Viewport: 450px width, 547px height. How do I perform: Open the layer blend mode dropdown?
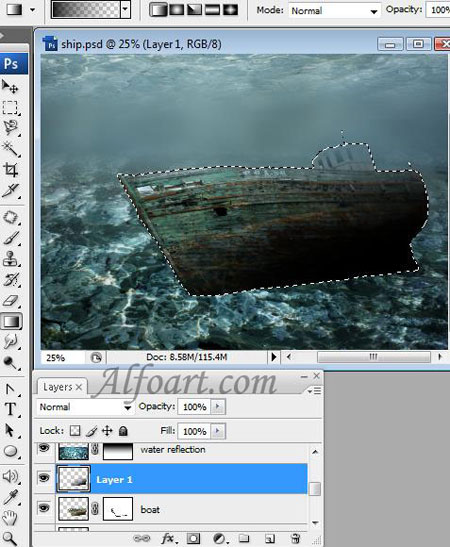tap(85, 407)
